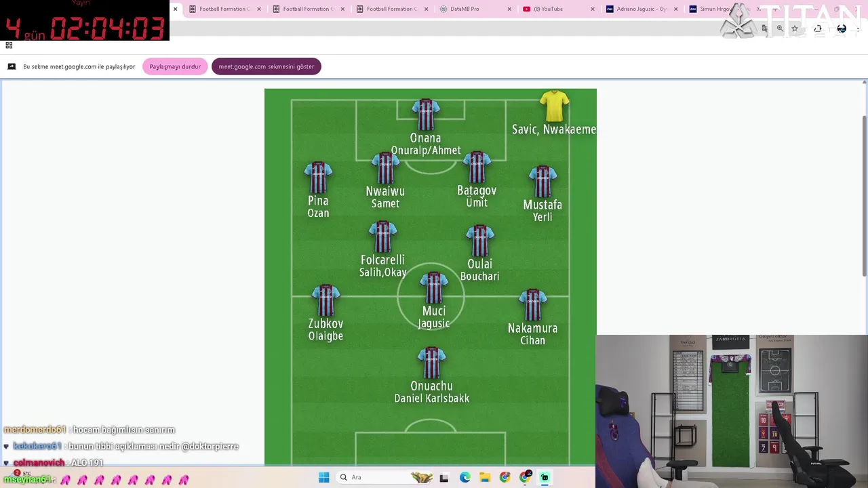Screen dimensions: 868x488
Task: Close the Adriano Jagusic tab
Action: [x=675, y=9]
